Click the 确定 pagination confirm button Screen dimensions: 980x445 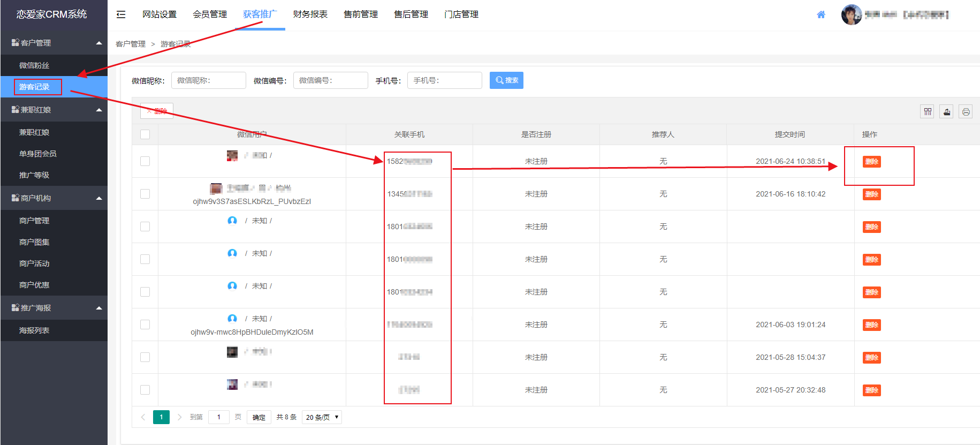(x=259, y=417)
